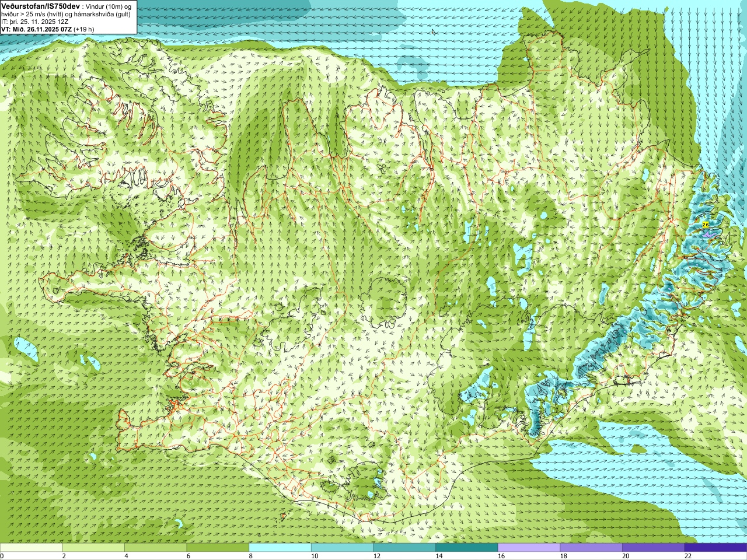Click the colorbar tick label '6'
Screen dimensions: 747x560
(188, 556)
